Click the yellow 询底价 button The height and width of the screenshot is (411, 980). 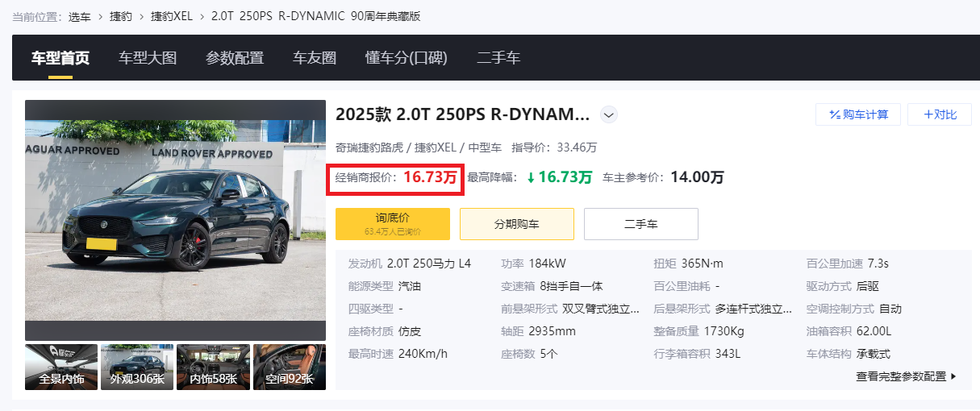pos(393,223)
